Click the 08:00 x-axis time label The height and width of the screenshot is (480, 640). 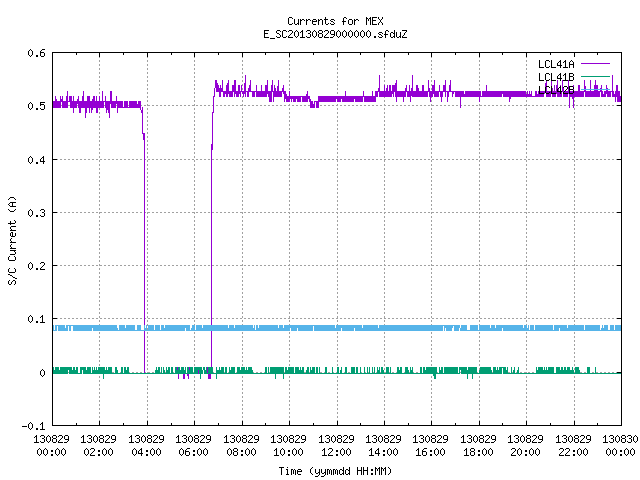(241, 452)
